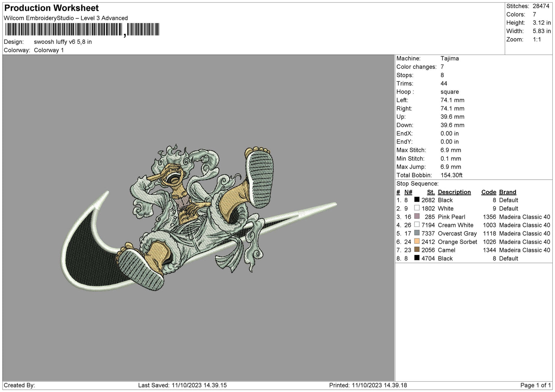Choose the Camel thread color swatch

click(x=417, y=250)
